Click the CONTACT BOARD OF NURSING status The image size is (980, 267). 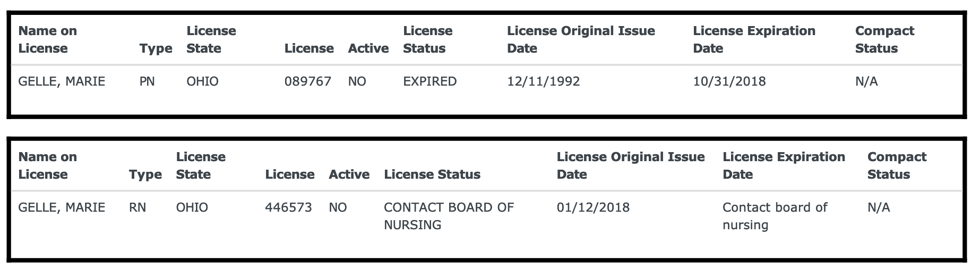(449, 215)
